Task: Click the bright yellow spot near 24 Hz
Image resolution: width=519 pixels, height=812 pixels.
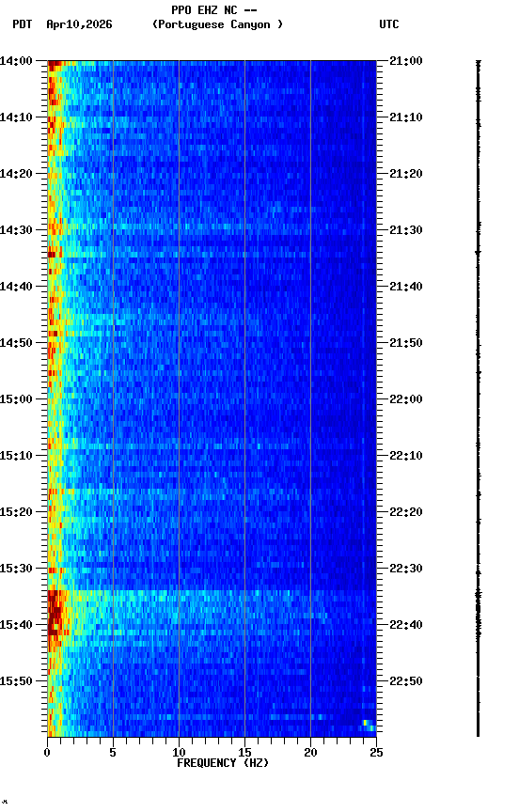Action: (366, 723)
